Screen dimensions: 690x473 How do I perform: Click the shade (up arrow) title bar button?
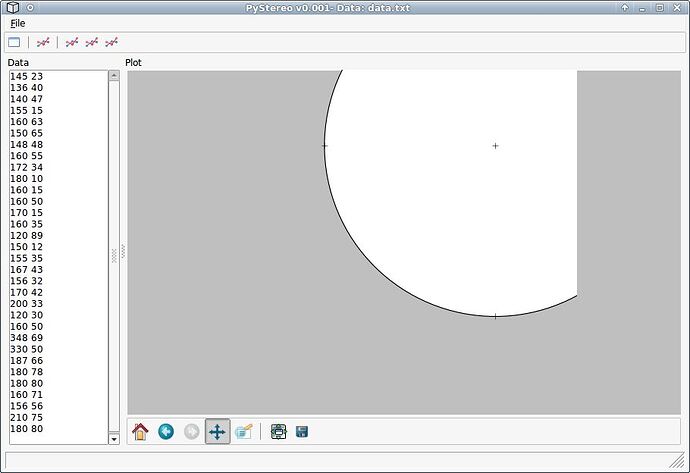pyautogui.click(x=625, y=7)
